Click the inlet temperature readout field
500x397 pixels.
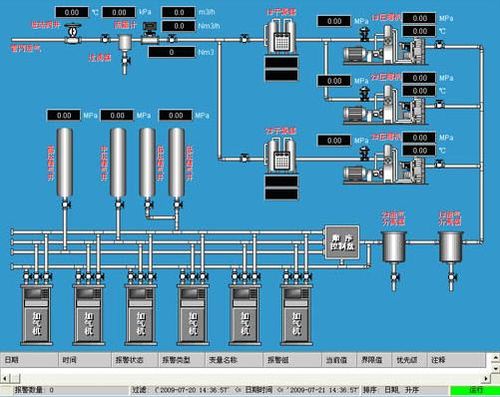click(72, 12)
